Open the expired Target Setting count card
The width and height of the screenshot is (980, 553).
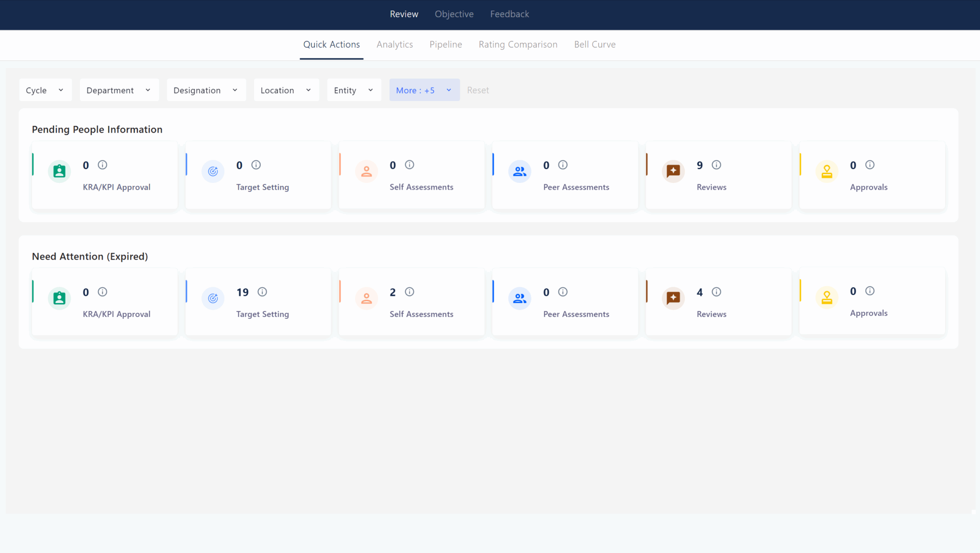tap(257, 302)
